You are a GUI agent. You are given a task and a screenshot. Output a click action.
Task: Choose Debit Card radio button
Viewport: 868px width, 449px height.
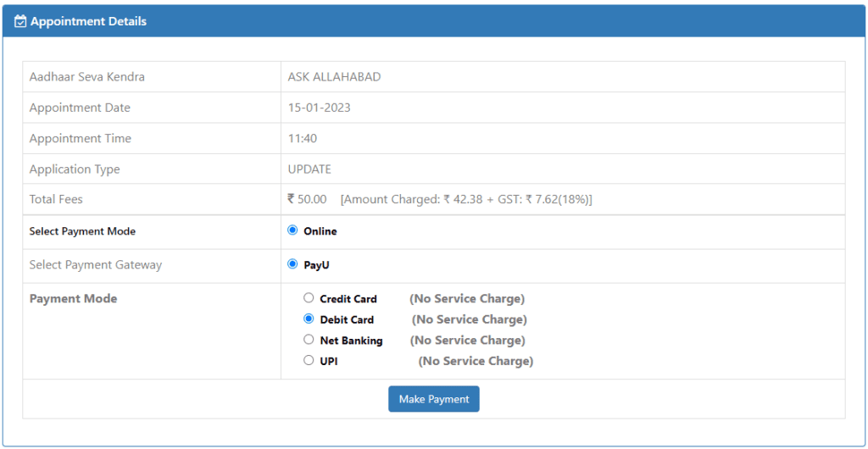(x=309, y=319)
